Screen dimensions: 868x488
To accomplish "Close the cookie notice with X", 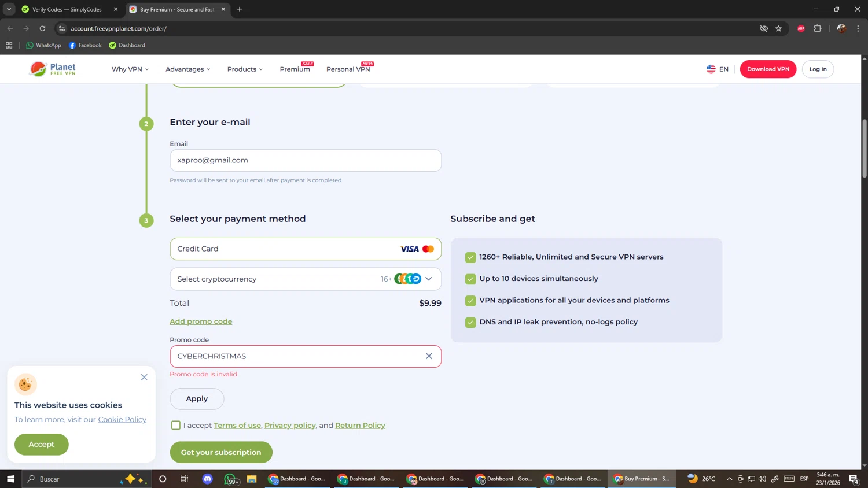I will click(144, 377).
